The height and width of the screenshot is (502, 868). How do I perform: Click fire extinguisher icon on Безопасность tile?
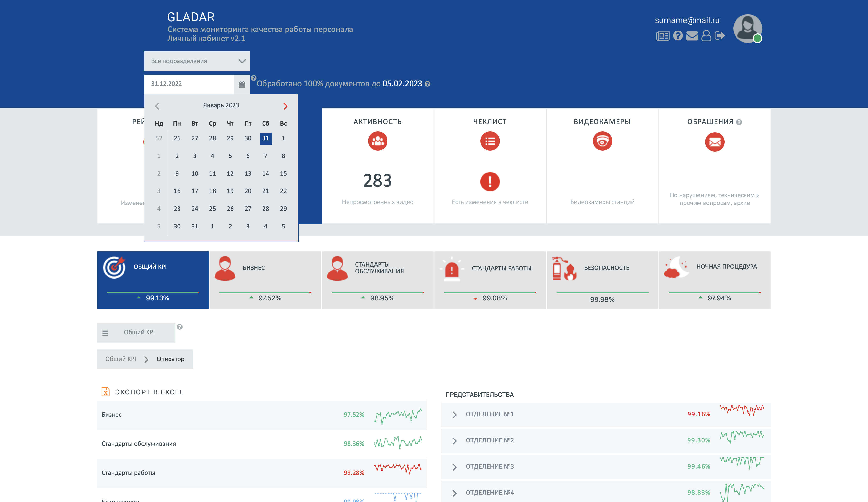coord(564,268)
